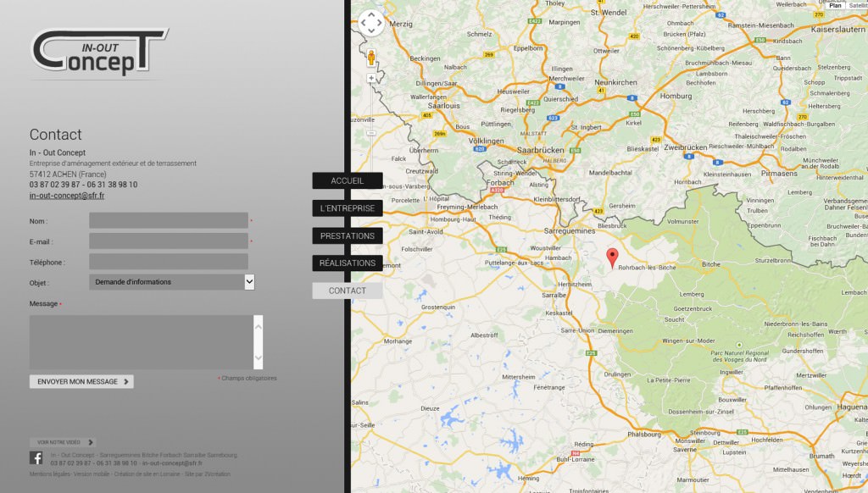Pan the map down with the arrow control
The height and width of the screenshot is (493, 868).
tap(371, 31)
